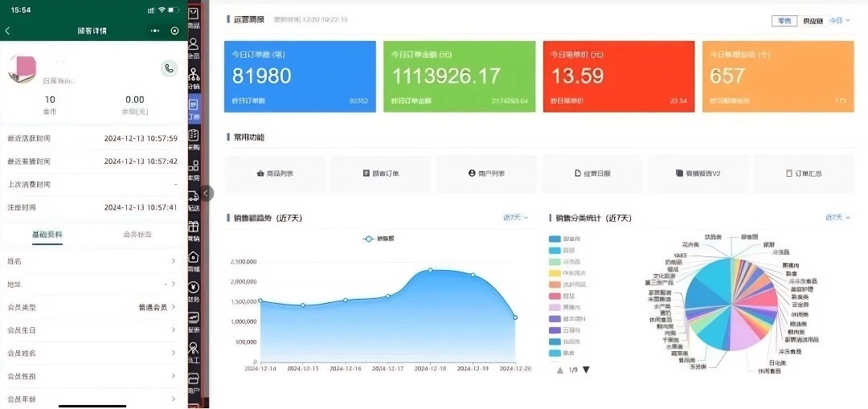868x409 pixels.
Task: Open 会员 (members) sidebar icon
Action: [194, 48]
